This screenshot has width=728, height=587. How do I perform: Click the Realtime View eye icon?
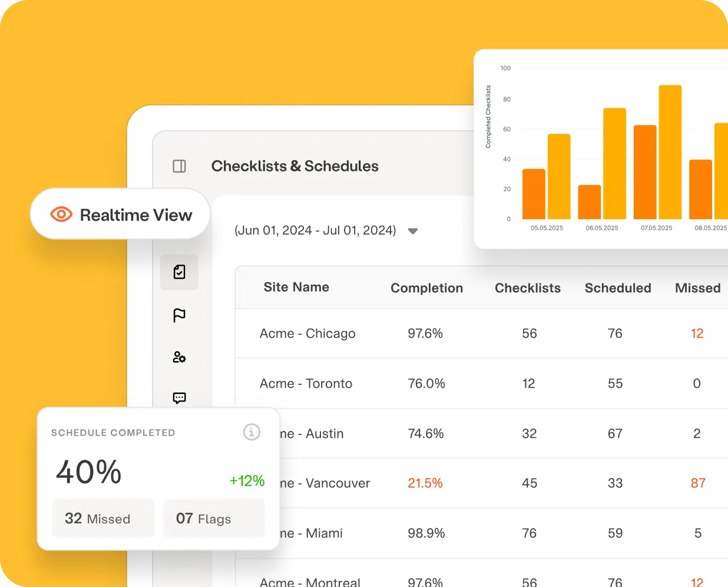pos(61,214)
